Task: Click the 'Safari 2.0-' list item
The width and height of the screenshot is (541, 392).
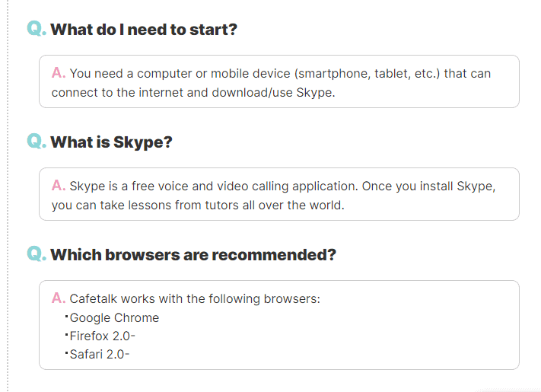Action: coord(100,354)
